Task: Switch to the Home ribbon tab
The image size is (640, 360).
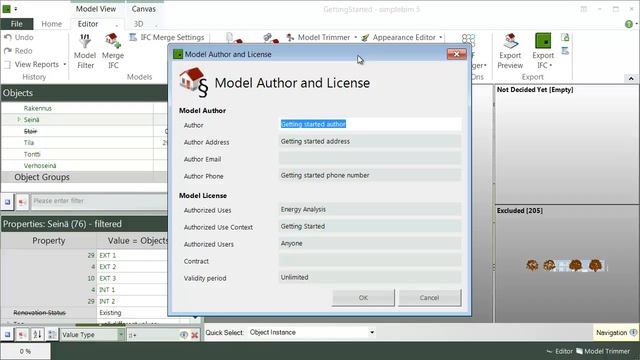Action: pyautogui.click(x=51, y=24)
